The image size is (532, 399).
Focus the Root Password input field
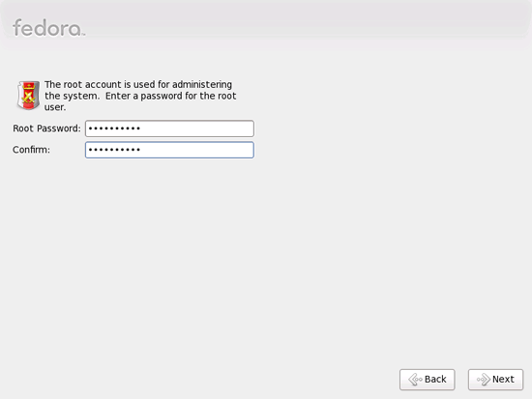pyautogui.click(x=169, y=128)
